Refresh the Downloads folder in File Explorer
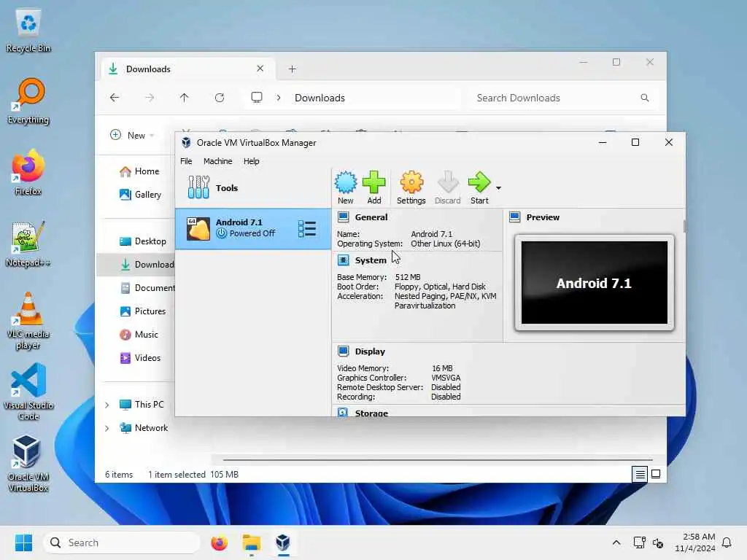Viewport: 747px width, 560px height. click(x=220, y=98)
